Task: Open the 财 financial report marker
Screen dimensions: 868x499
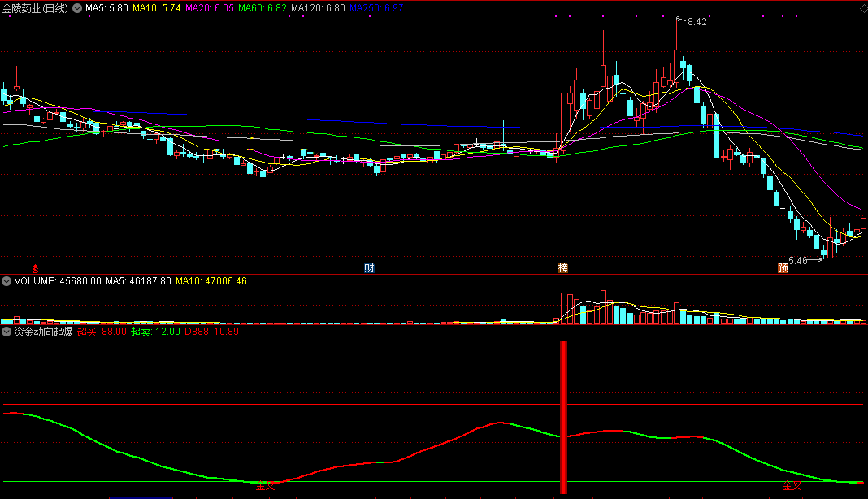Action: point(369,268)
